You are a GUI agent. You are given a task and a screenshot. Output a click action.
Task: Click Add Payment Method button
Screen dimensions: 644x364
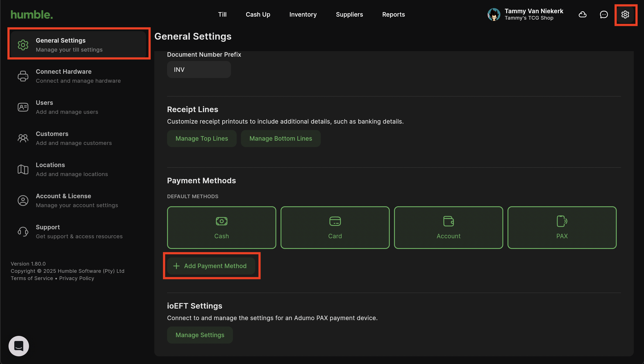[211, 266]
